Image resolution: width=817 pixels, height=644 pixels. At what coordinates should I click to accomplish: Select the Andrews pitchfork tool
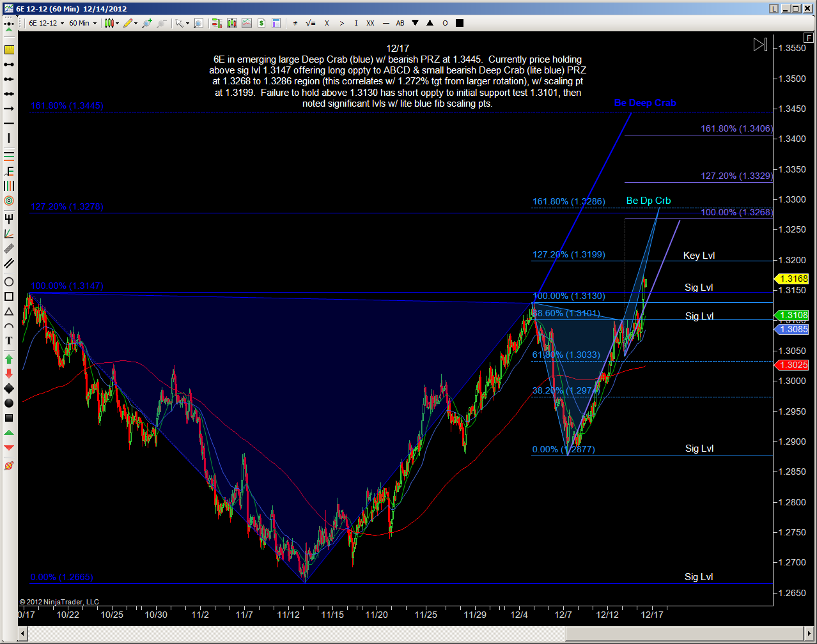pos(9,218)
